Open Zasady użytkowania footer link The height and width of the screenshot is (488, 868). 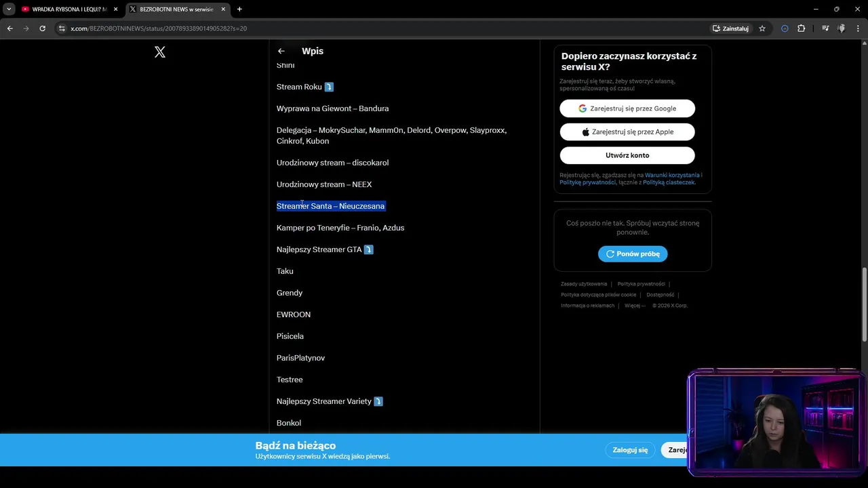(584, 284)
